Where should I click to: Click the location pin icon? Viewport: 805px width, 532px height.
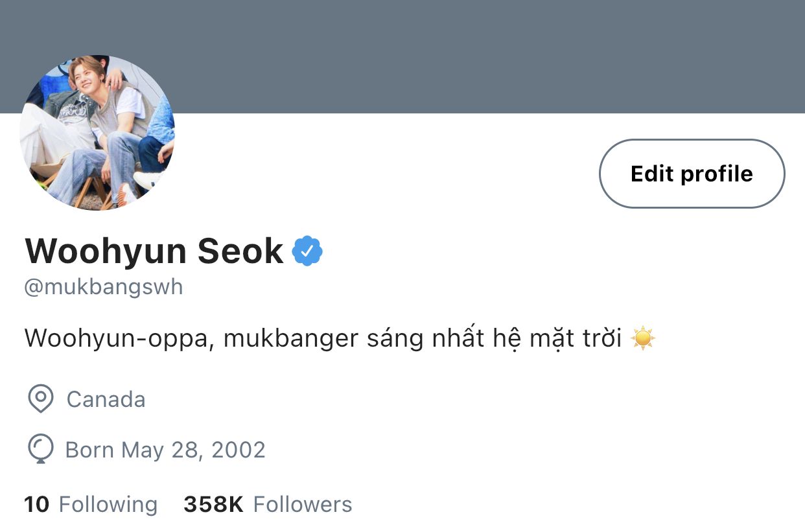point(40,399)
